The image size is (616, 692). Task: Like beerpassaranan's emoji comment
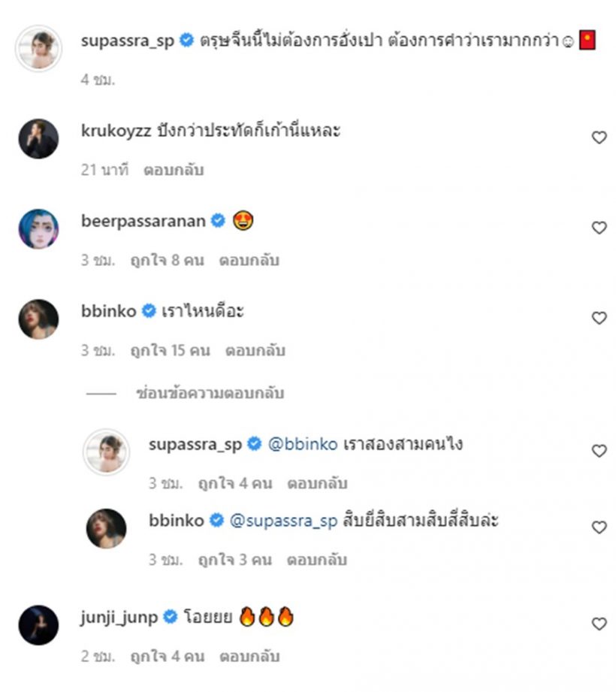click(x=599, y=228)
